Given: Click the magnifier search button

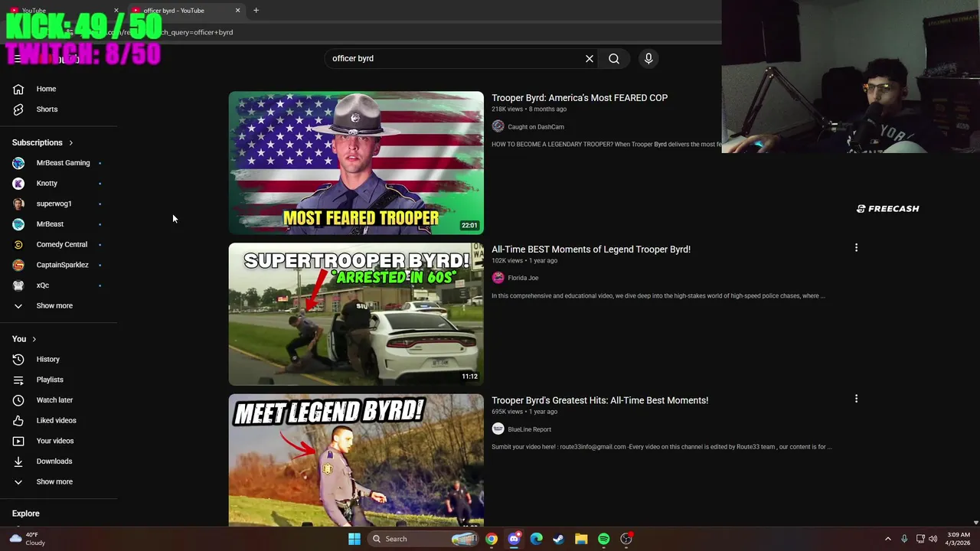Looking at the screenshot, I should pyautogui.click(x=614, y=58).
